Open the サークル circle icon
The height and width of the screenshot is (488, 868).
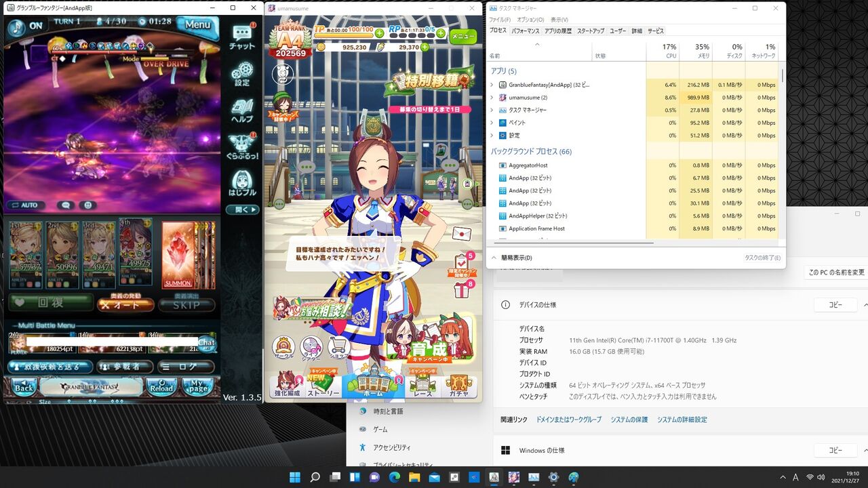pyautogui.click(x=283, y=346)
